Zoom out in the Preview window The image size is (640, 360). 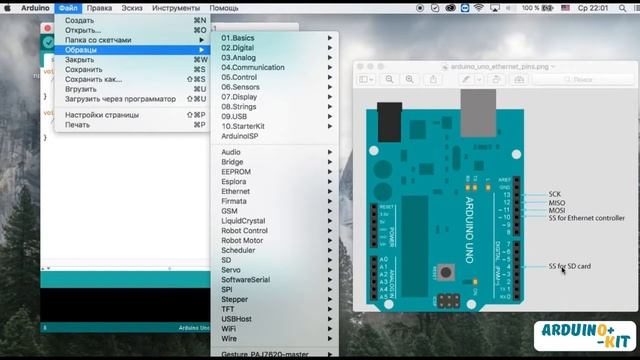tap(389, 79)
